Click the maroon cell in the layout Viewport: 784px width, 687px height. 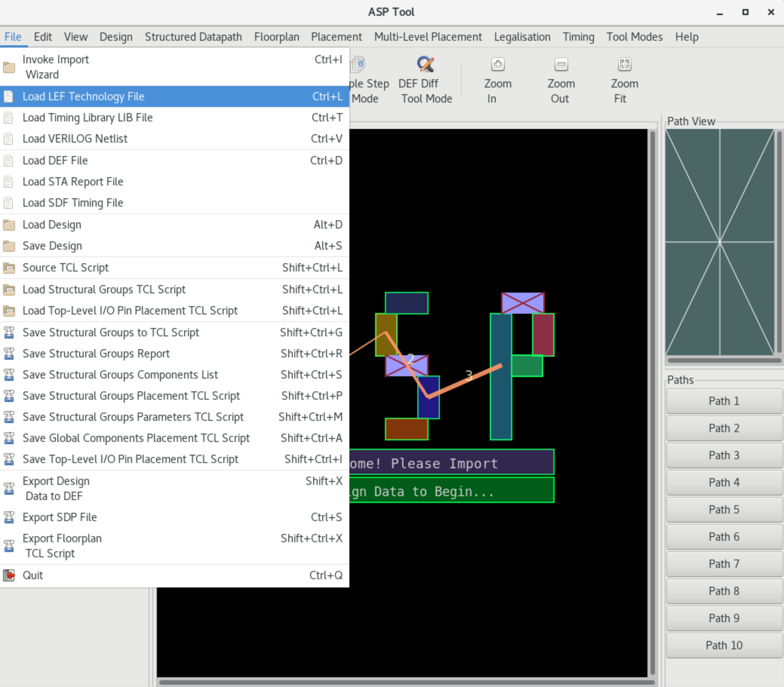tap(543, 335)
